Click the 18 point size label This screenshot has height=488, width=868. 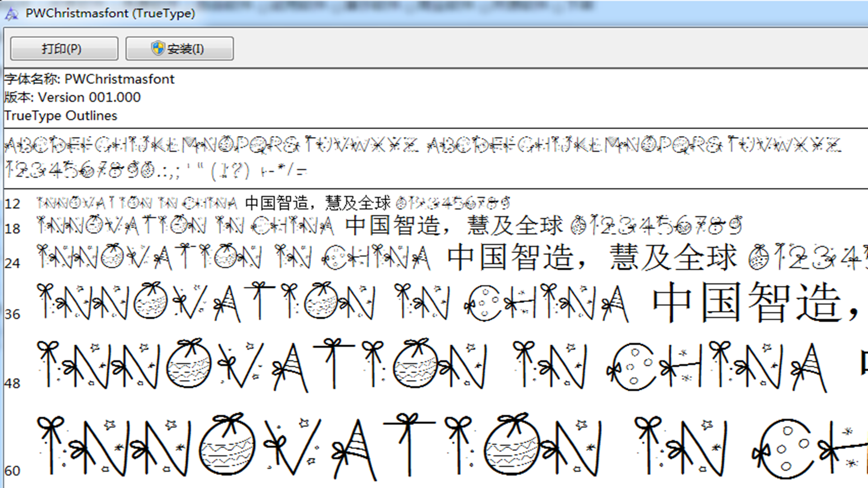pos(13,229)
